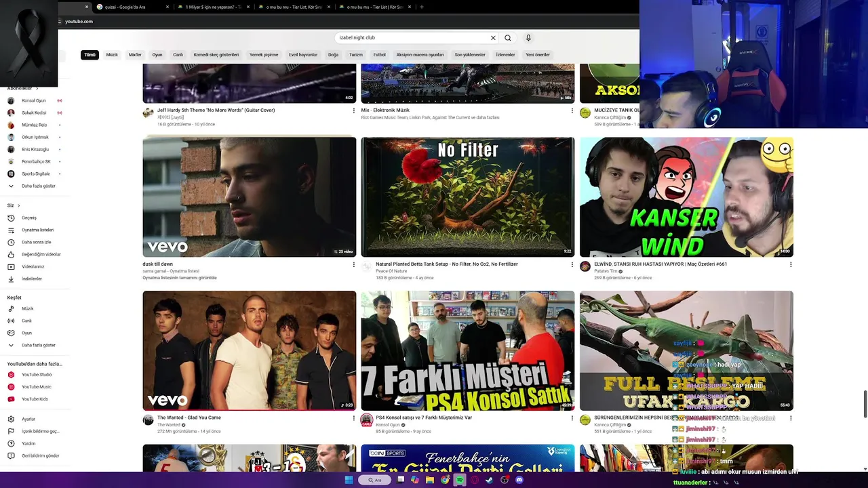
Task: Select the Yemek pişirme filter chip
Action: pos(264,55)
